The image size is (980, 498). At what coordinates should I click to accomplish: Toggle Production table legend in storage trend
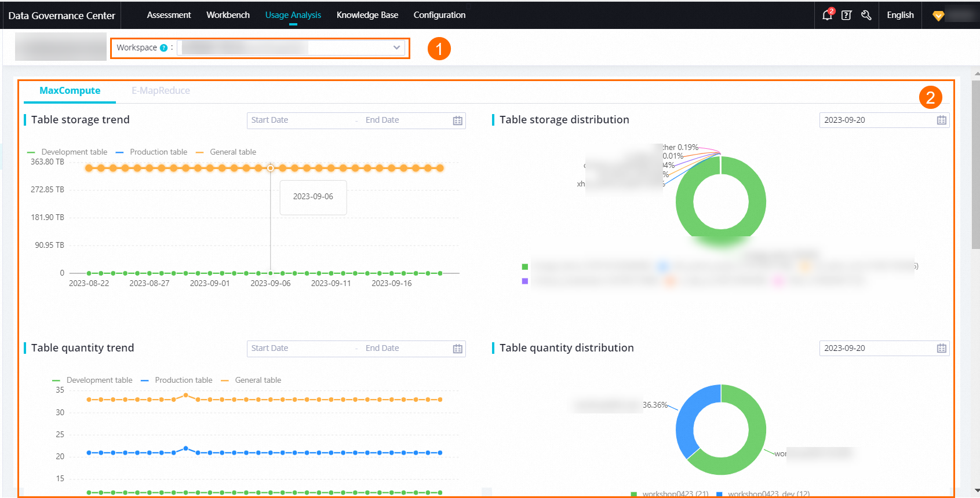click(151, 152)
